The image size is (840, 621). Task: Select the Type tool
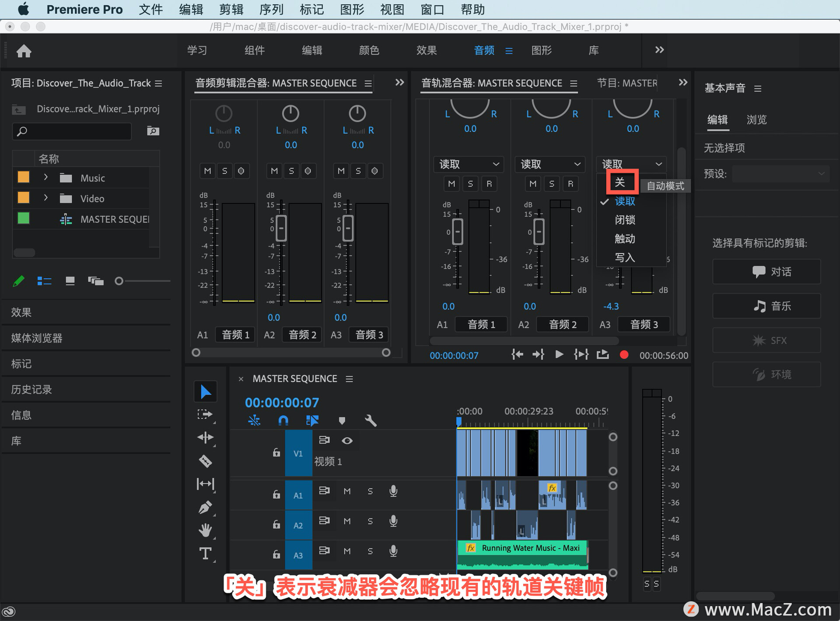coord(205,554)
